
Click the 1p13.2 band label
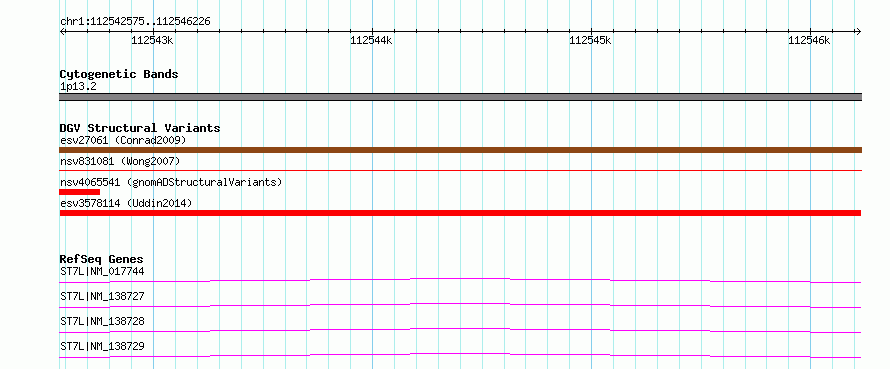79,87
